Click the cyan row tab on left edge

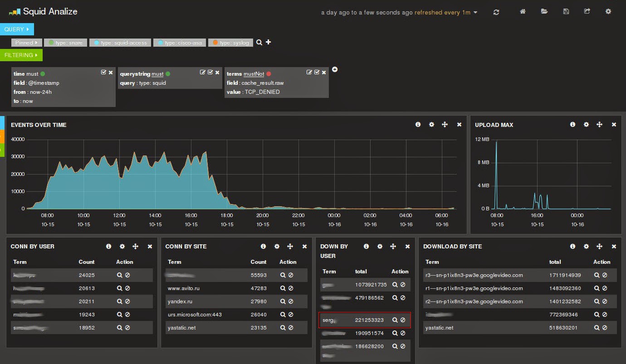(2, 123)
